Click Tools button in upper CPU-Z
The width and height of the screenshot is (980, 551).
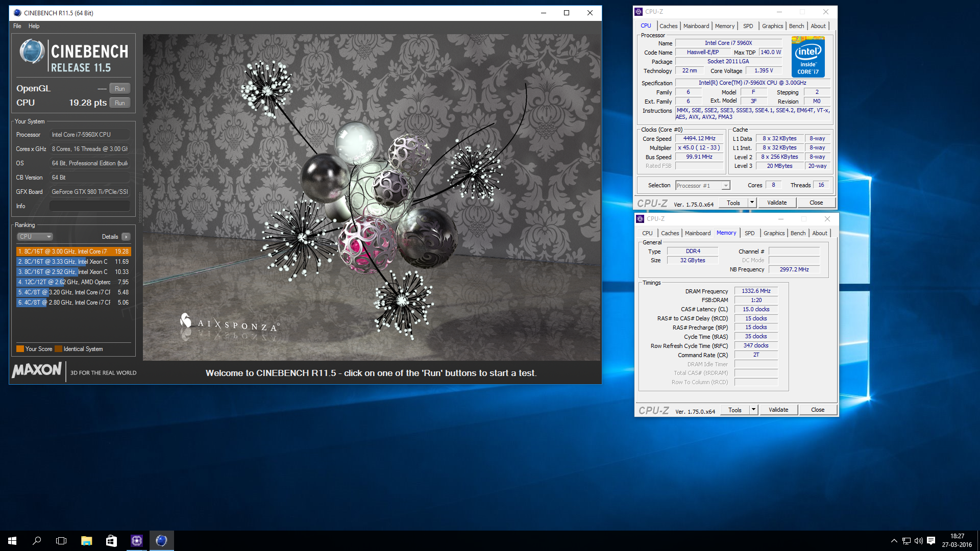click(733, 203)
